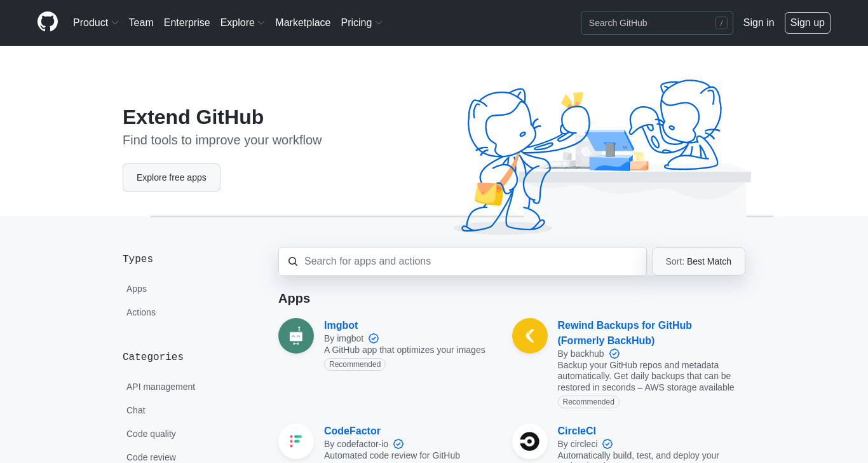
Task: Open the Imgbot app icon
Action: [296, 336]
